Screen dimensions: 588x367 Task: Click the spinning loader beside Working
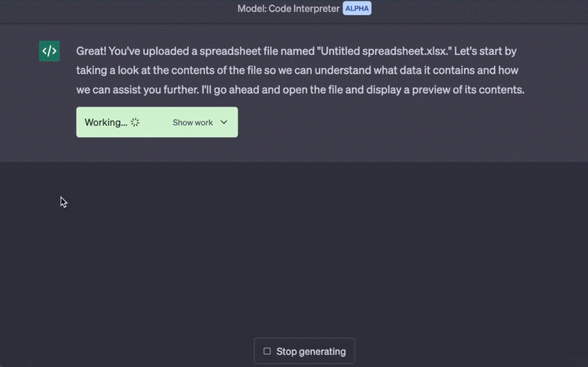click(x=135, y=123)
